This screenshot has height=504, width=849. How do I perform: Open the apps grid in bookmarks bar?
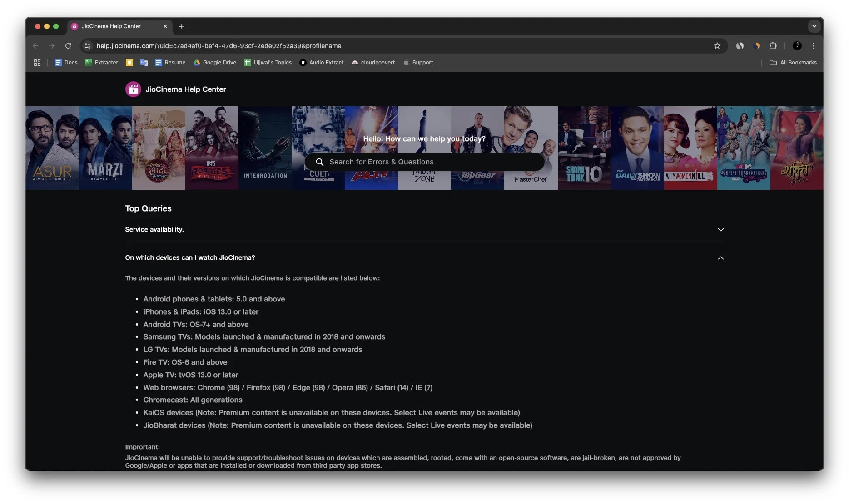click(37, 63)
